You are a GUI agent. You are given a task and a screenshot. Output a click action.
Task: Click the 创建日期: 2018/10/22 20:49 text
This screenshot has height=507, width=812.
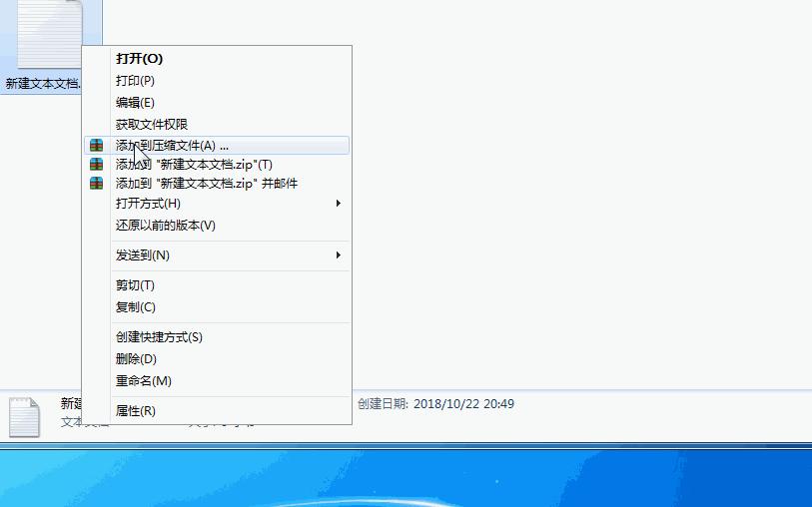pyautogui.click(x=435, y=404)
